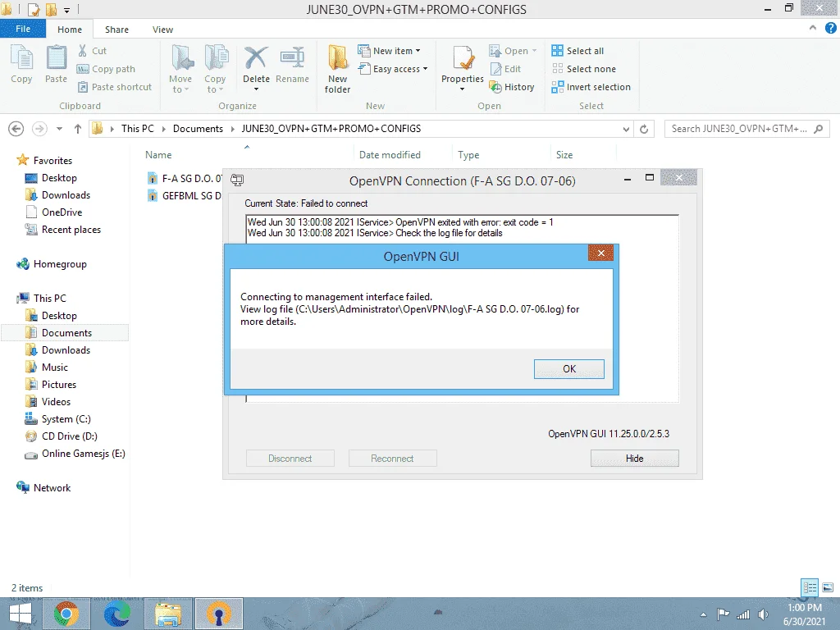840x630 pixels.
Task: Click the Back navigation arrow
Action: click(x=16, y=129)
